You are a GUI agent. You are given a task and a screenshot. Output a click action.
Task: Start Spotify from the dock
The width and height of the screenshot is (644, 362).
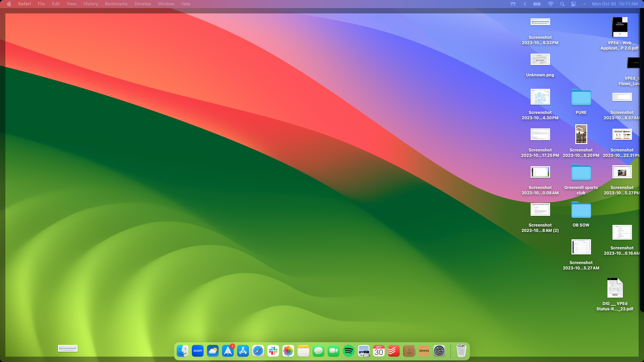(x=348, y=351)
